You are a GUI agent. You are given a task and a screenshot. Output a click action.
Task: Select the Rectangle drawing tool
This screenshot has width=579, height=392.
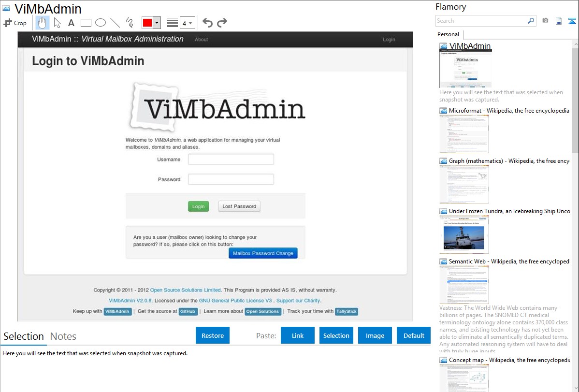pos(86,23)
